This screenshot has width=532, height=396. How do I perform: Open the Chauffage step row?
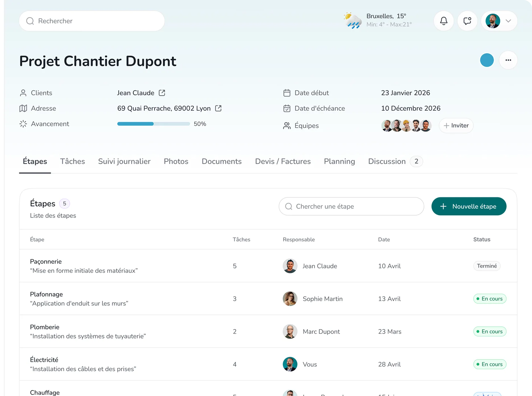tap(268, 389)
